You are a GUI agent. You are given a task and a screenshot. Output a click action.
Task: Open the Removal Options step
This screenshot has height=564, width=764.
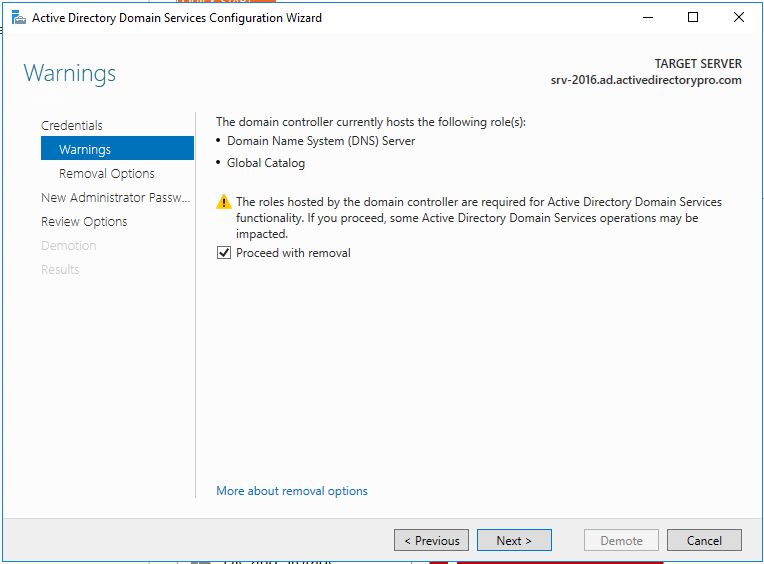click(x=107, y=173)
